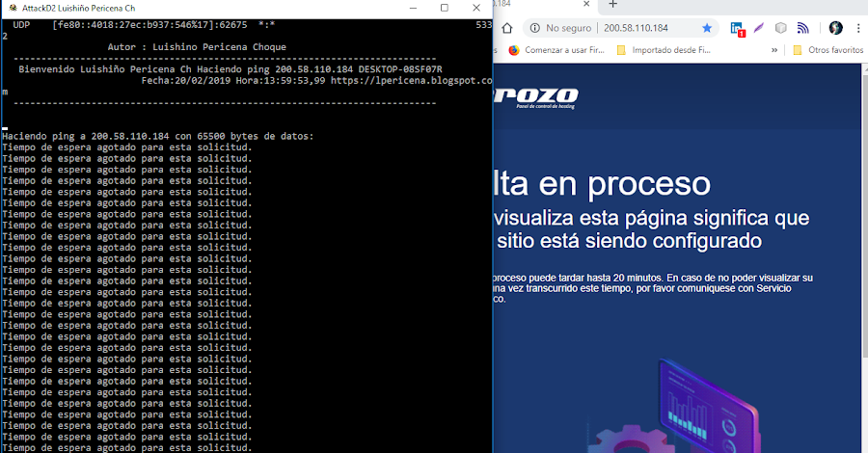This screenshot has width=868, height=453.
Task: Click the "Alta en proceso" page heading
Action: click(x=602, y=184)
